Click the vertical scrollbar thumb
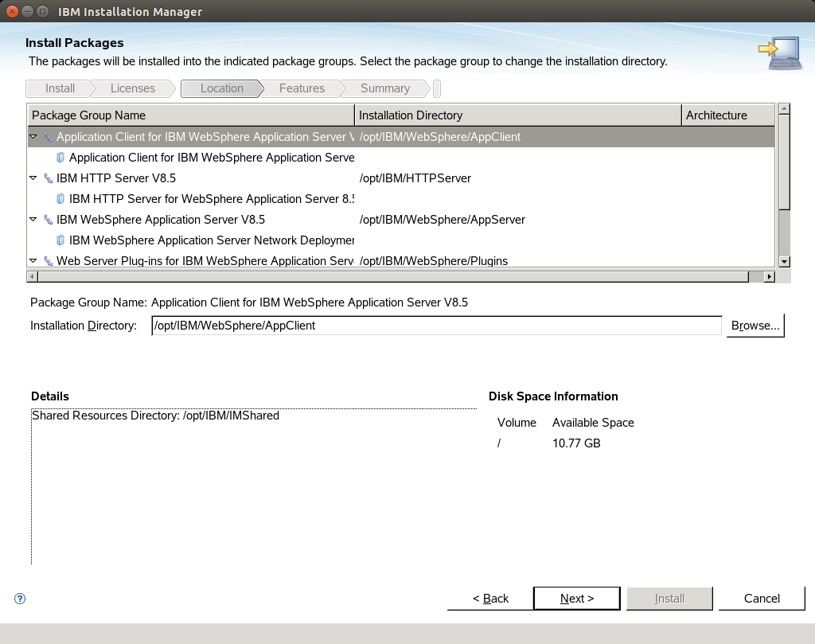The height and width of the screenshot is (644, 815). pos(784,162)
